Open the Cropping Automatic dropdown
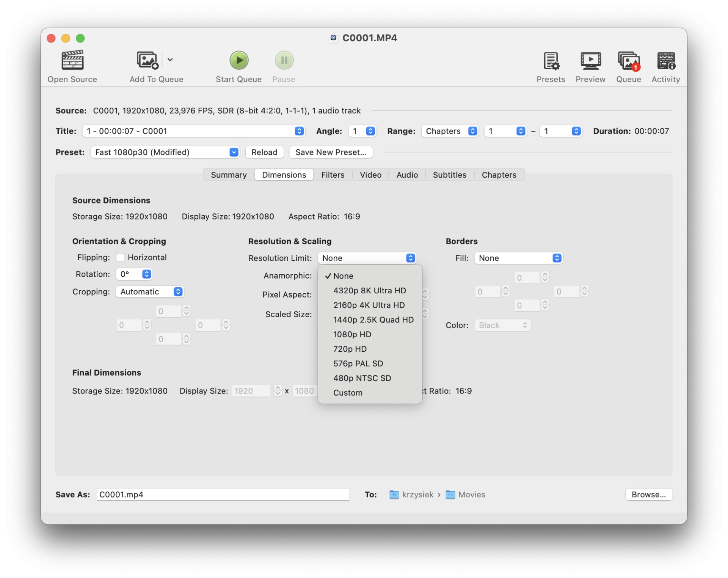The image size is (728, 578). point(150,291)
